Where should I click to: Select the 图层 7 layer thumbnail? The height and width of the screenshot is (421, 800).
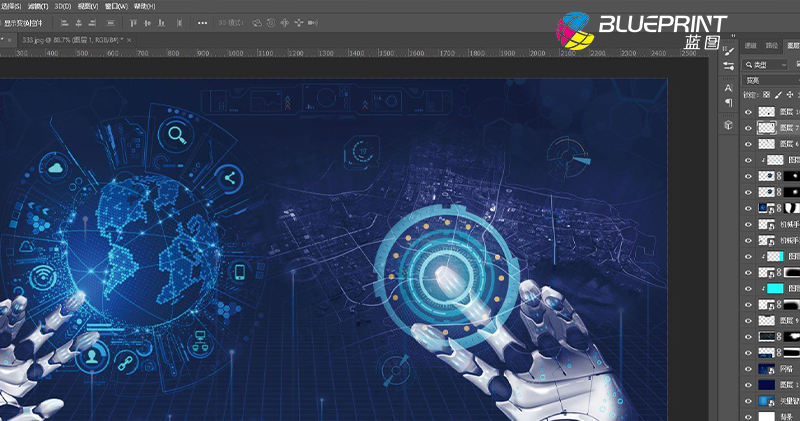[x=767, y=128]
